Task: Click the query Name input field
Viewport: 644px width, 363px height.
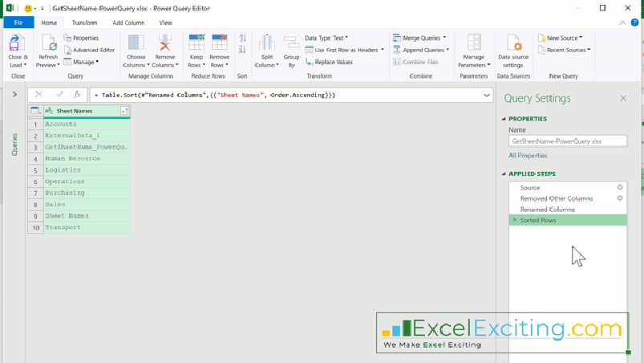Action: [568, 141]
